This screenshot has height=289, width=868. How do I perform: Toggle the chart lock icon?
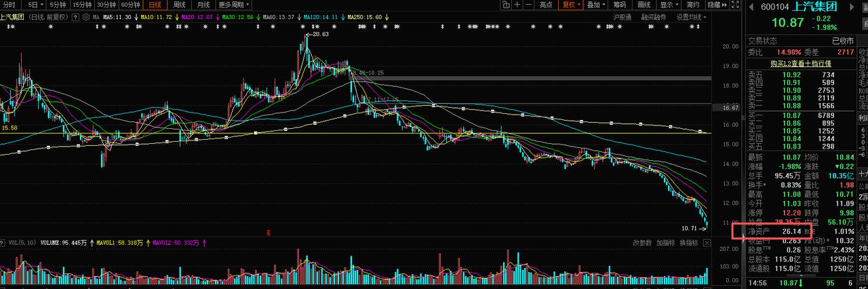505,5
